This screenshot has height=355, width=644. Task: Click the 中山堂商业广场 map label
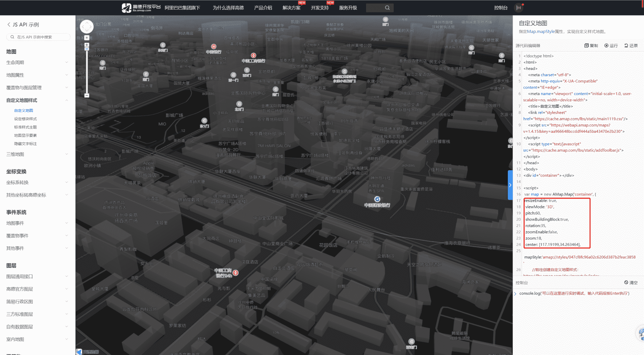tap(277, 244)
